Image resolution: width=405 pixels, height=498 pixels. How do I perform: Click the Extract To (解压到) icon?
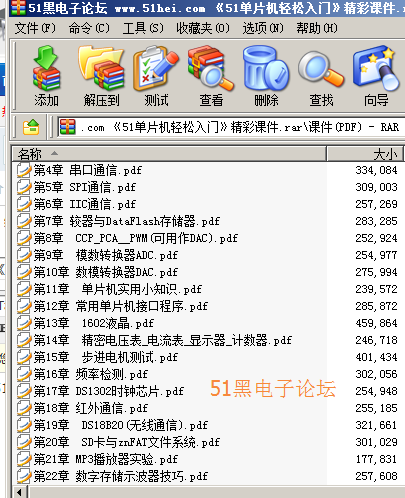pyautogui.click(x=101, y=68)
